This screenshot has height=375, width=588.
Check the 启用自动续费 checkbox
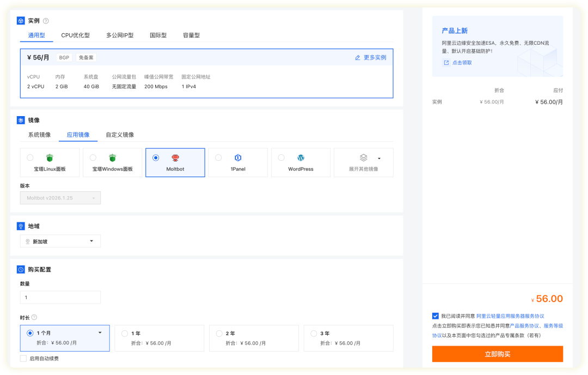coord(24,358)
